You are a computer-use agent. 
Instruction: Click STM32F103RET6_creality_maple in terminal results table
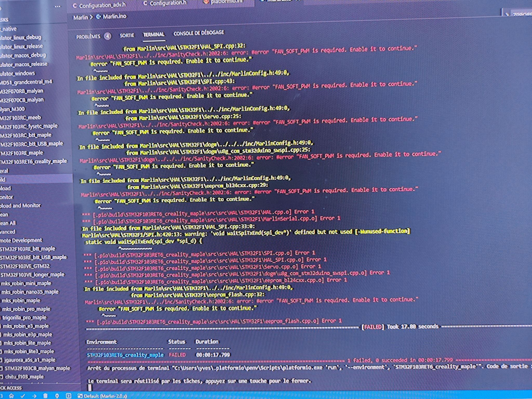[125, 355]
